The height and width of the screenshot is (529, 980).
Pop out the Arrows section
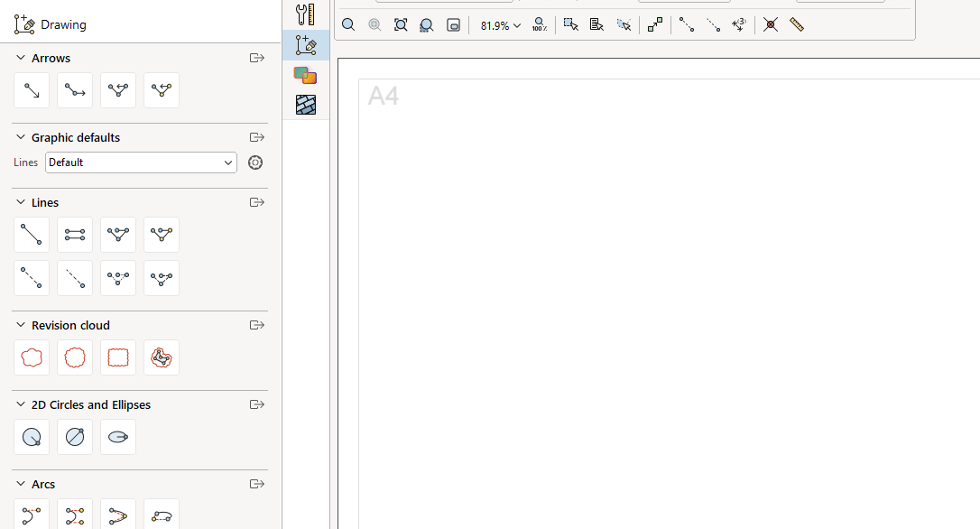(257, 58)
